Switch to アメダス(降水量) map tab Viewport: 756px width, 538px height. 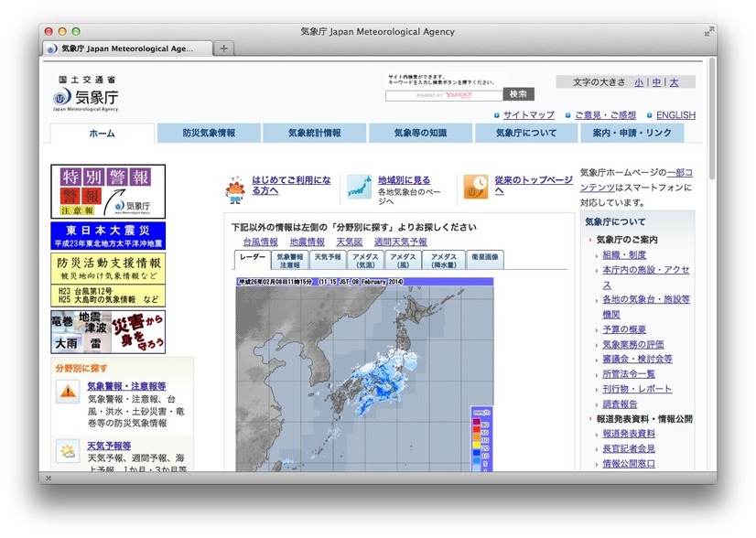[x=444, y=261]
